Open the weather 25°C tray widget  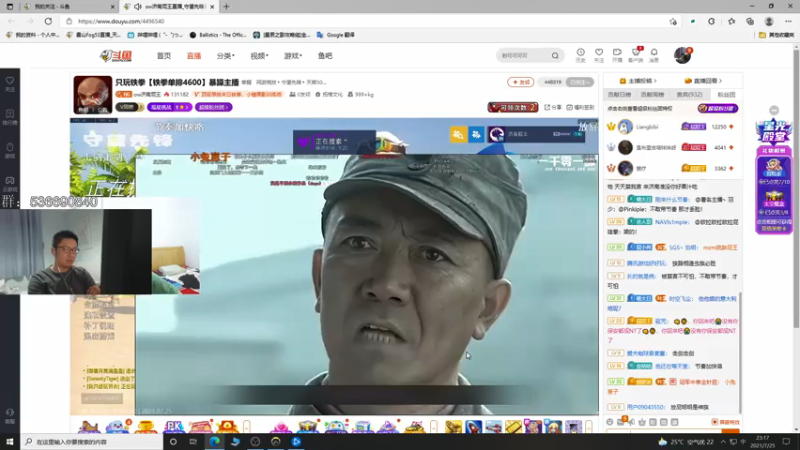point(687,441)
